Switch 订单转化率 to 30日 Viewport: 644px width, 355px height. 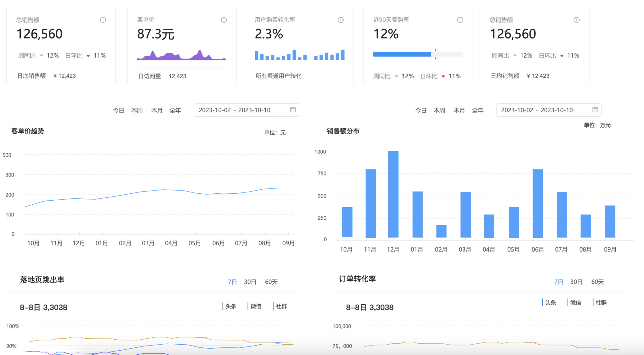tap(576, 282)
